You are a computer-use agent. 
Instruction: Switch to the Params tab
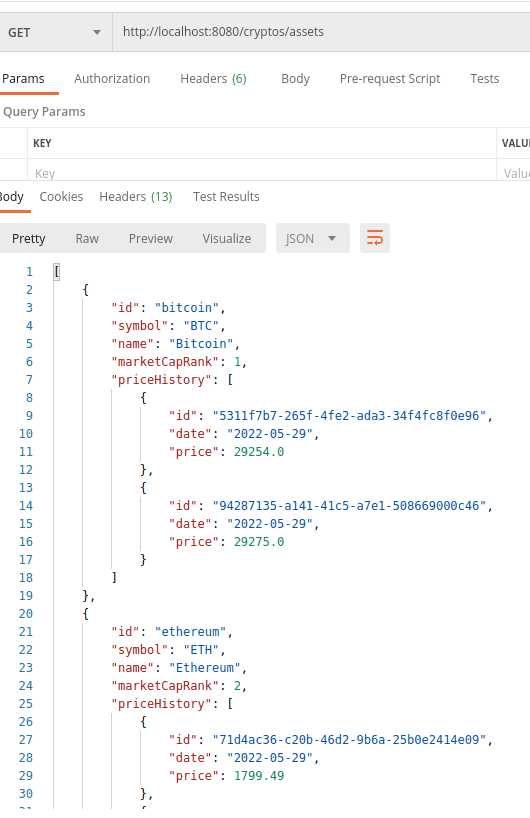pos(23,79)
